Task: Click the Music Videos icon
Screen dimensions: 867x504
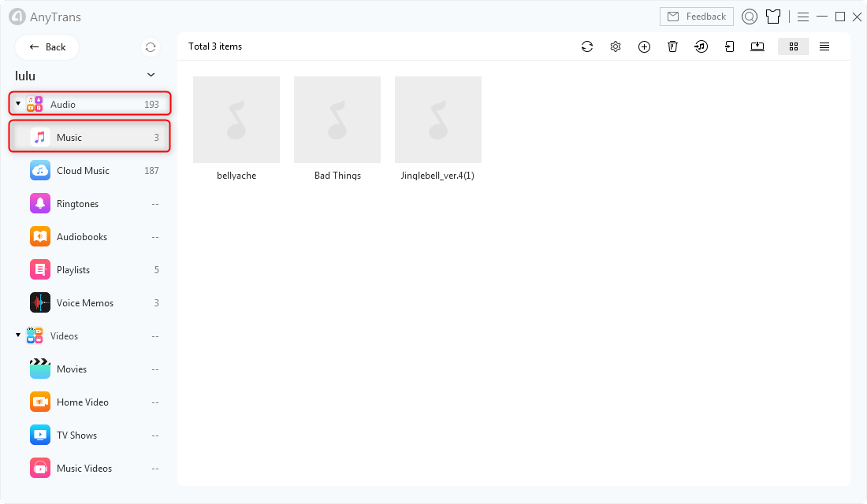Action: point(40,469)
